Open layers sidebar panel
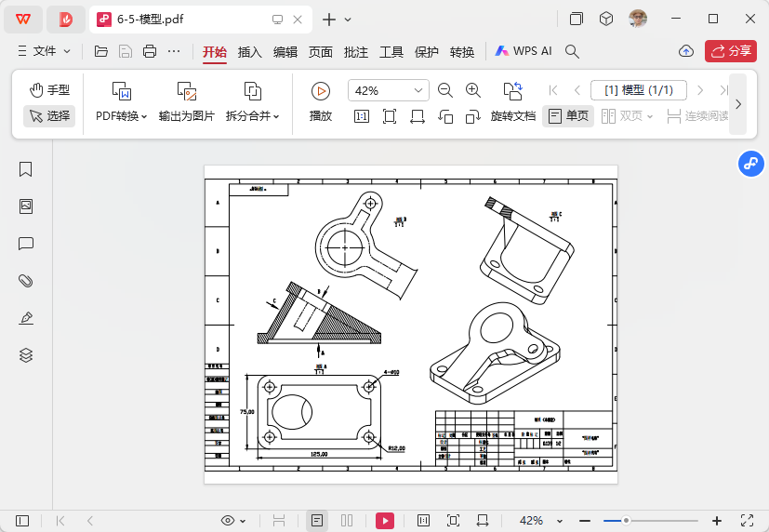 (25, 355)
